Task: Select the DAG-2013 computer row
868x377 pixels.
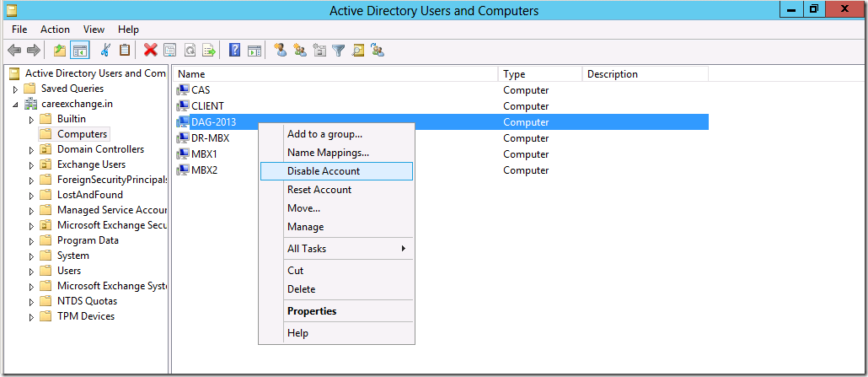Action: pyautogui.click(x=442, y=122)
